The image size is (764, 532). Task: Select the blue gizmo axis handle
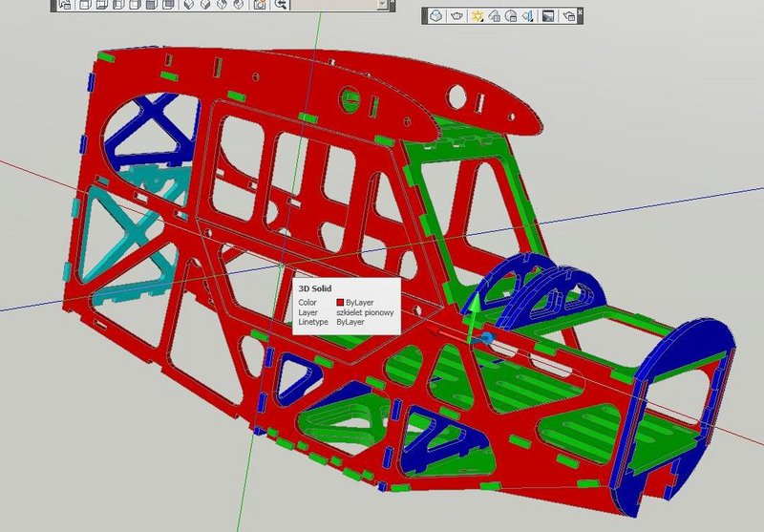click(x=486, y=337)
